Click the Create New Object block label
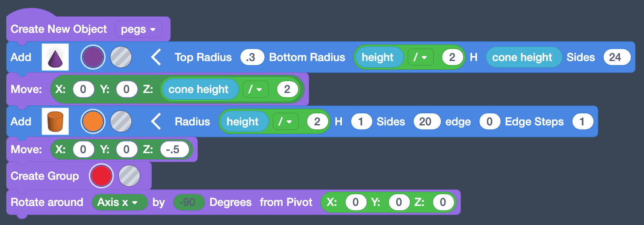This screenshot has width=644, height=225. 59,29
